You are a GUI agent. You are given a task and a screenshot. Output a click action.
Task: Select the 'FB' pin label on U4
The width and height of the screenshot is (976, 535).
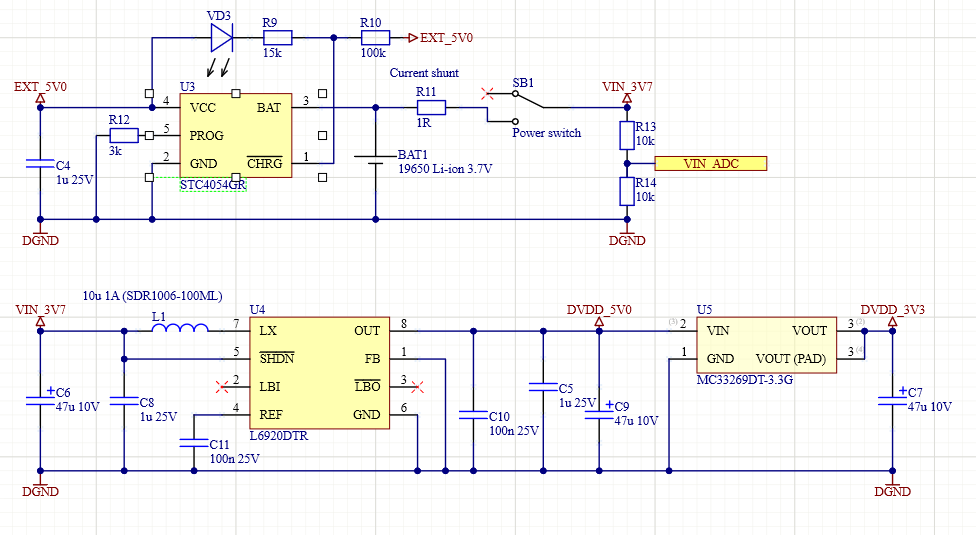(x=372, y=358)
